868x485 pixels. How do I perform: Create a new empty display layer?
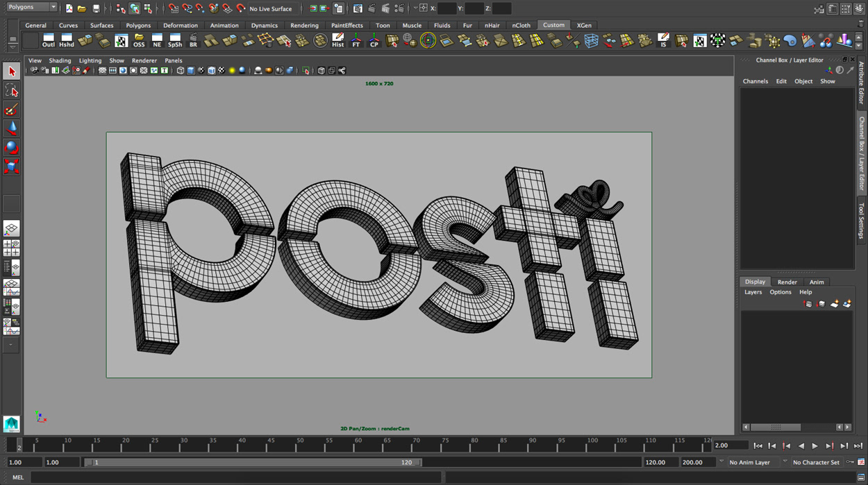click(x=834, y=304)
